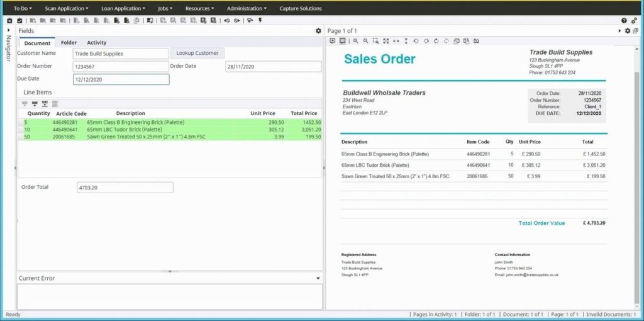The height and width of the screenshot is (321, 644).
Task: Click into the Order Total field
Action: pos(125,188)
